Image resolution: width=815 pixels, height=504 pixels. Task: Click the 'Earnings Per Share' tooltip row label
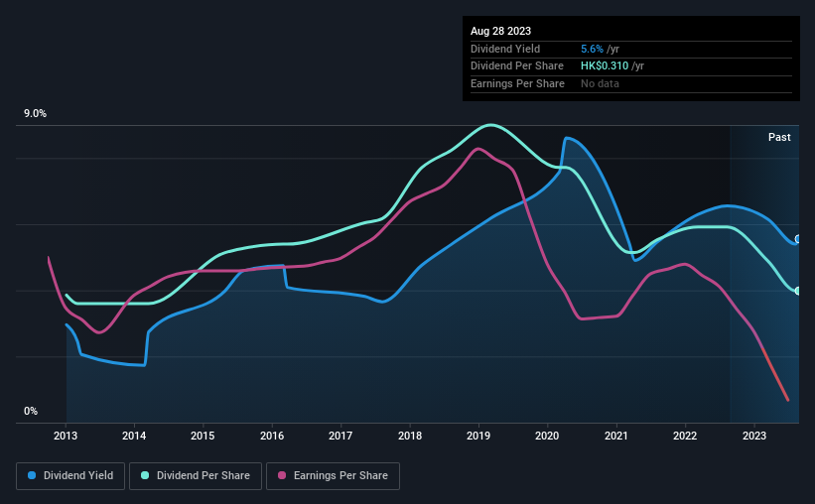click(517, 83)
